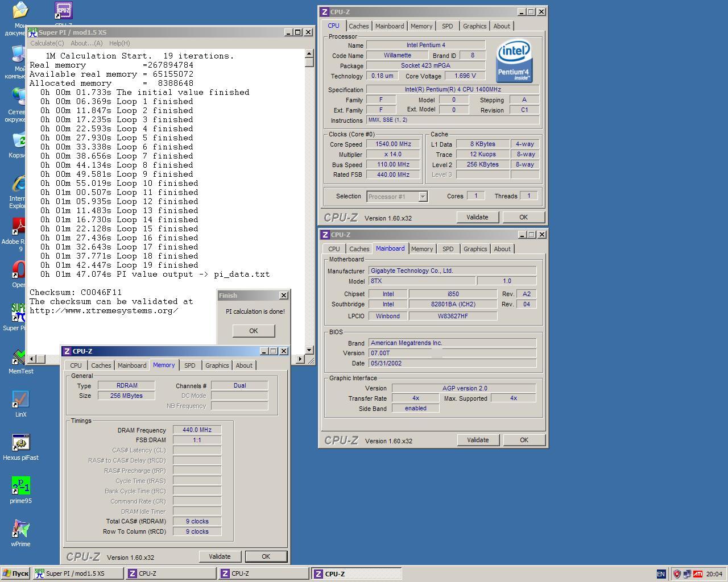Switch to Super PI taskbar button

click(78, 573)
